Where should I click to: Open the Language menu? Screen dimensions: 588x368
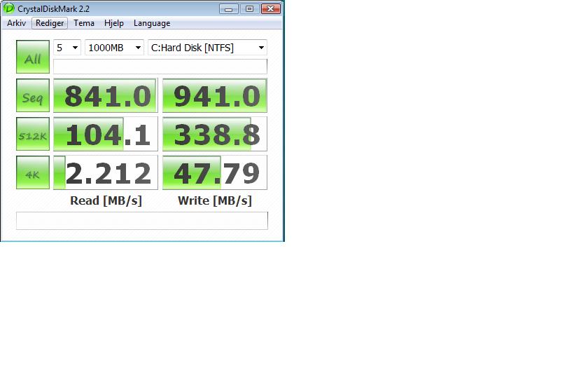152,23
